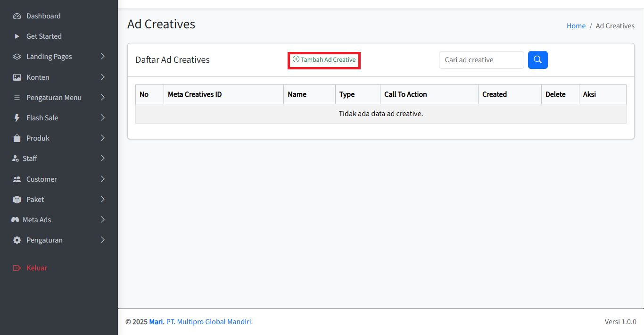This screenshot has height=335, width=644.
Task: Click the Konten image icon
Action: point(17,77)
